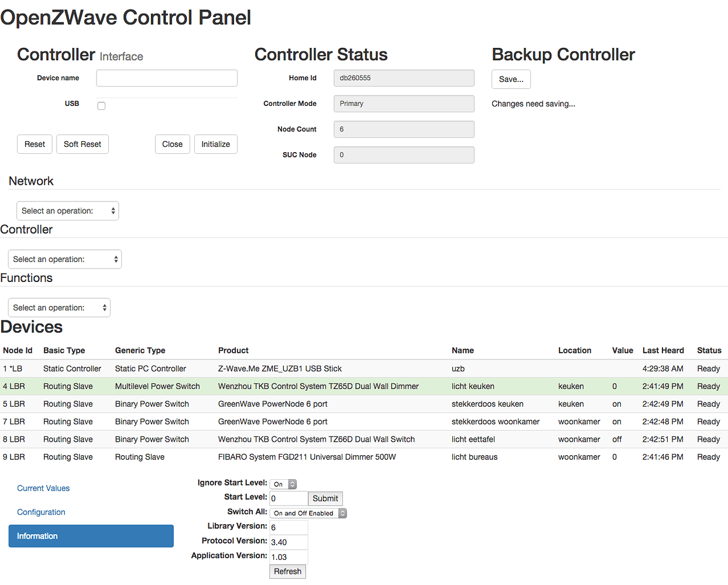Enable the USB checkbox
The width and height of the screenshot is (728, 585).
tap(101, 106)
